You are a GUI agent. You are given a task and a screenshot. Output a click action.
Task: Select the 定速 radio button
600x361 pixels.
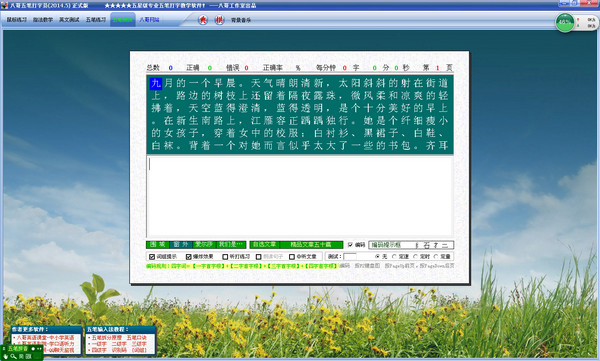point(395,256)
